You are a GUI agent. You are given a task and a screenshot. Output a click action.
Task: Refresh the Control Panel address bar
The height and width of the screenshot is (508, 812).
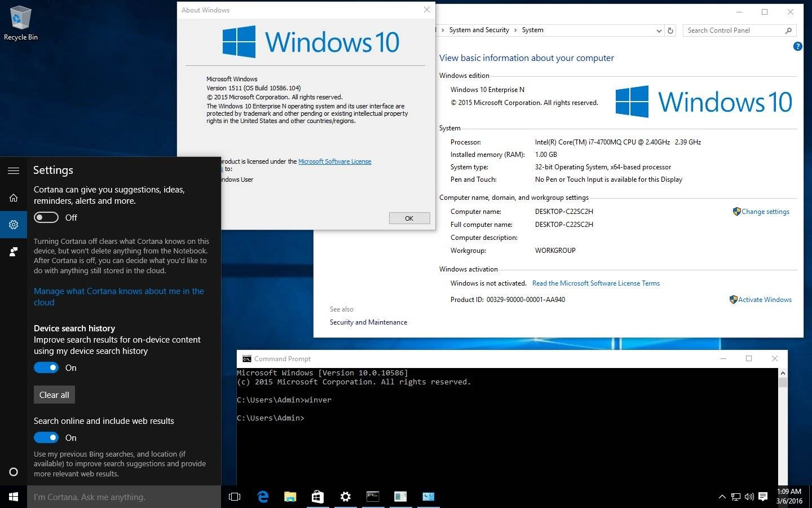(x=670, y=30)
